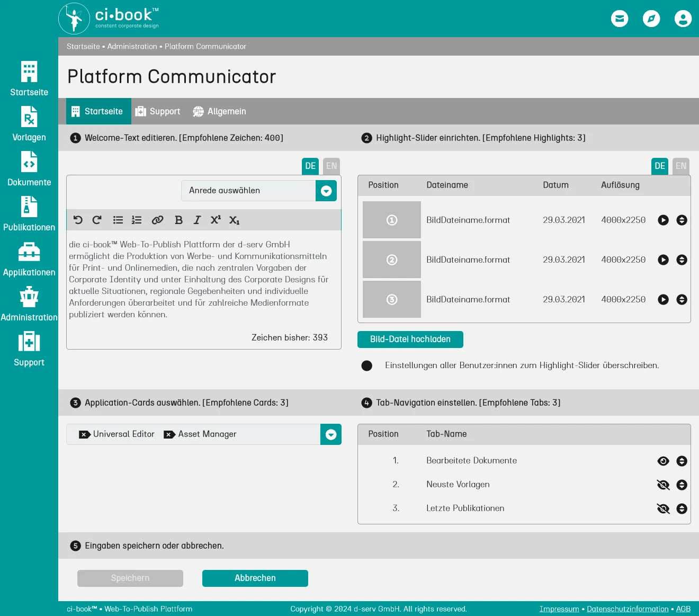Open the compass explore icon in header
This screenshot has height=616, width=699.
(651, 19)
